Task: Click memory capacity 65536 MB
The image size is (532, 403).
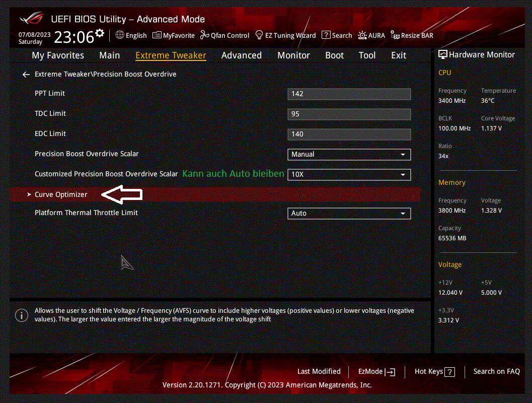Action: pyautogui.click(x=452, y=238)
